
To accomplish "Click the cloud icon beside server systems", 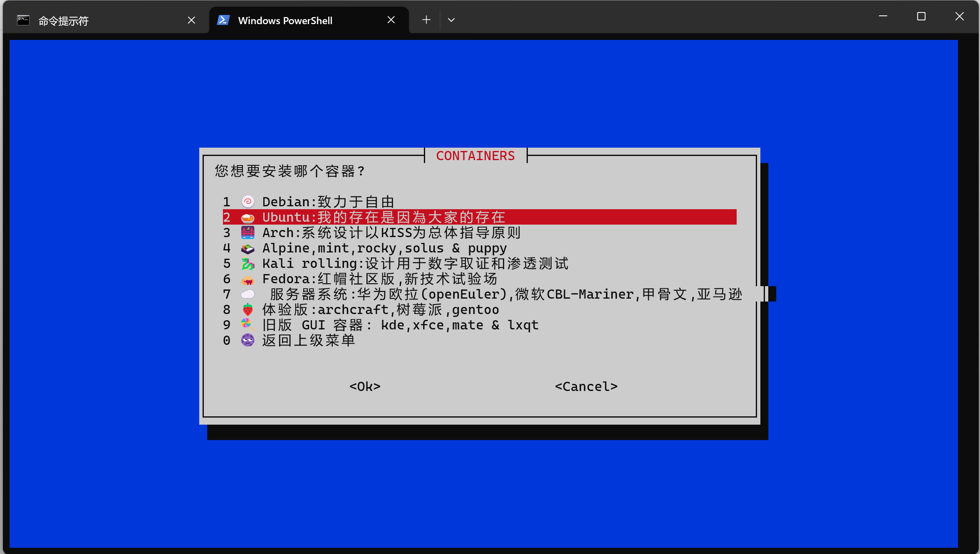I will tap(248, 294).
